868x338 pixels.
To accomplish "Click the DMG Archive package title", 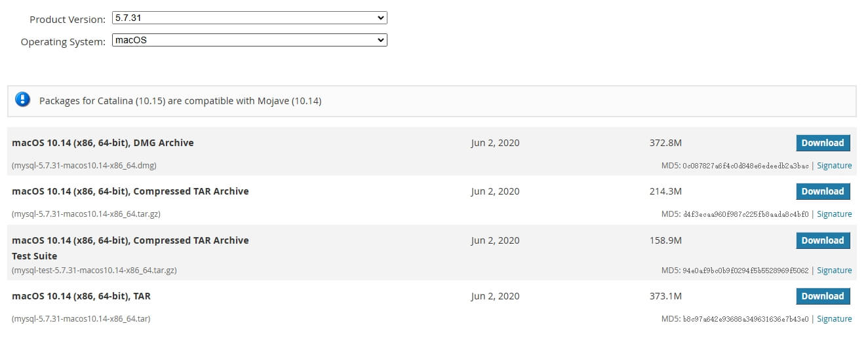I will pyautogui.click(x=103, y=143).
